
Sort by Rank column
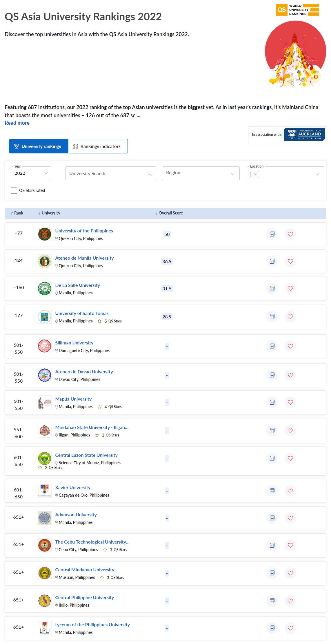(x=17, y=213)
